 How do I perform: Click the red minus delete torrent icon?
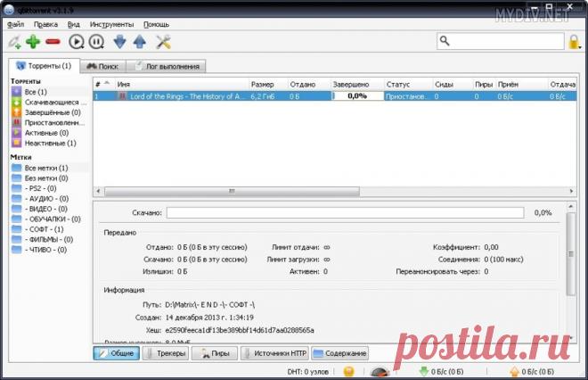tap(53, 41)
